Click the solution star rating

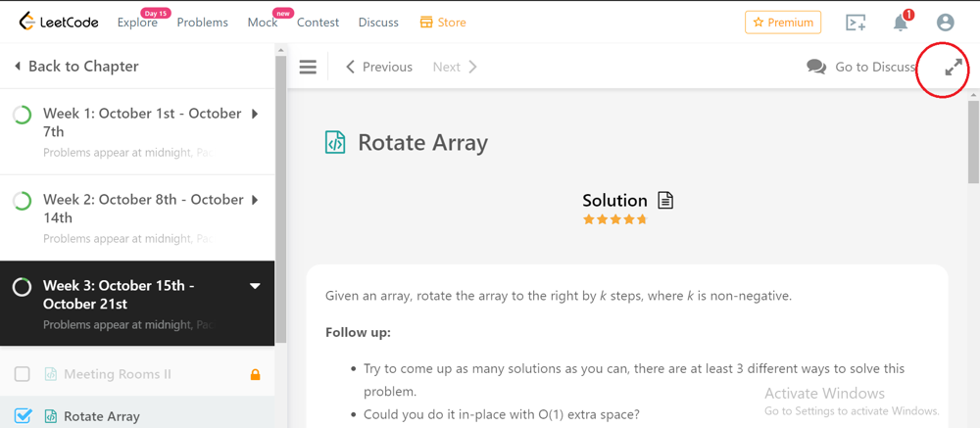click(x=614, y=219)
